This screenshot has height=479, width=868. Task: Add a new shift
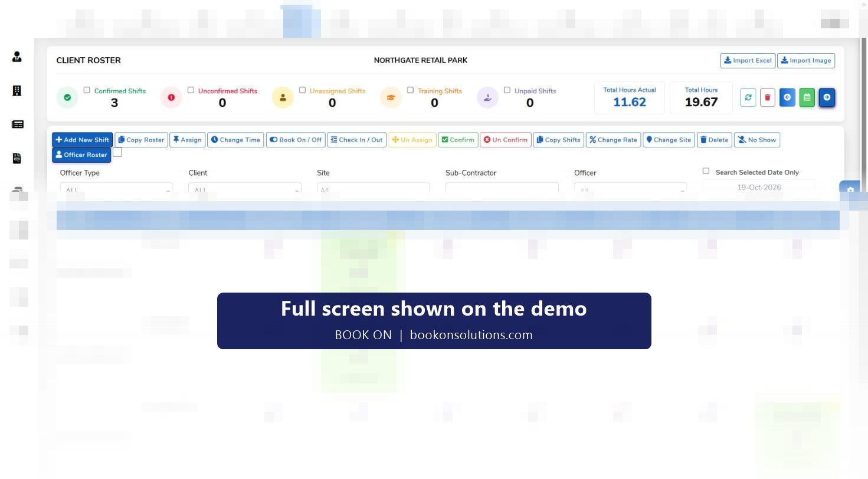click(x=82, y=140)
